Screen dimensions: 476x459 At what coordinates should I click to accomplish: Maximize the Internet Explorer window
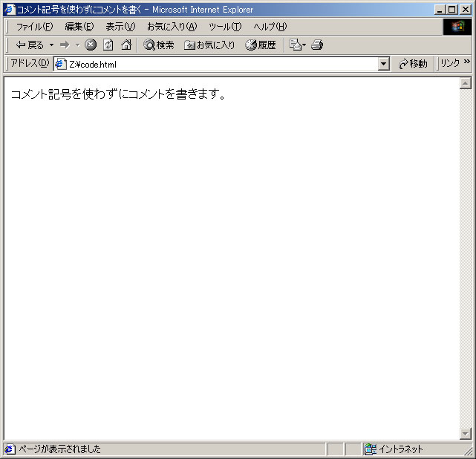coord(451,10)
